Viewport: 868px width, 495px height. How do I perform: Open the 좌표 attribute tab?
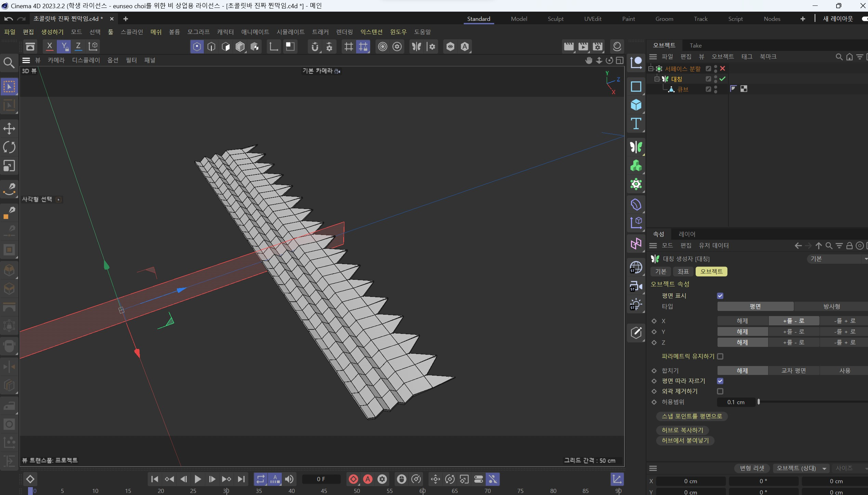[x=683, y=272]
